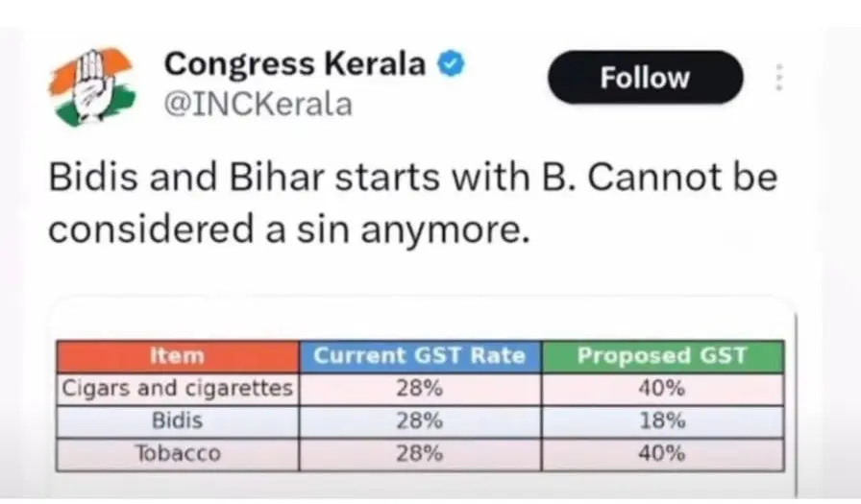The image size is (861, 504).
Task: Click the Cigars and cigarettes row label
Action: pos(178,388)
